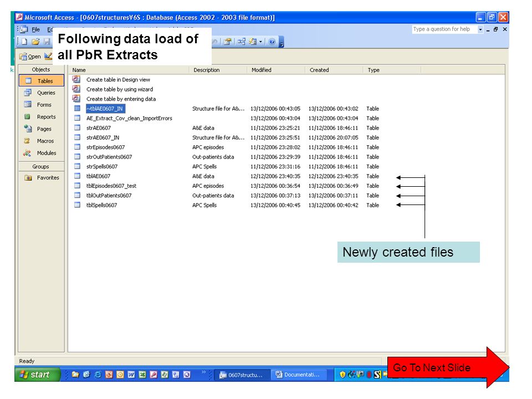The width and height of the screenshot is (532, 399).
Task: Sort by the Name column header
Action: pyautogui.click(x=129, y=70)
